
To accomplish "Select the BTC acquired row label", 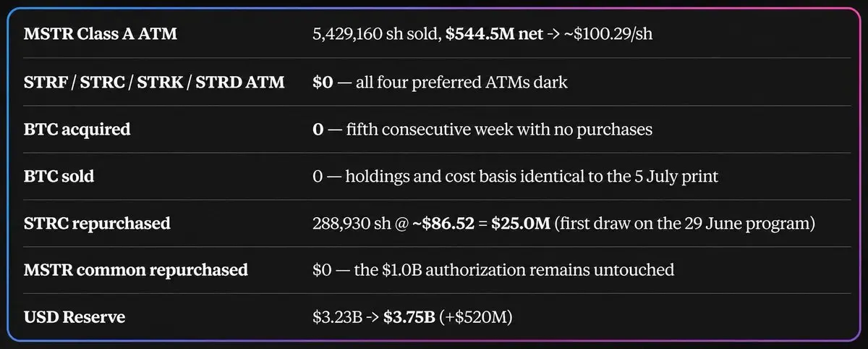I will (x=77, y=129).
